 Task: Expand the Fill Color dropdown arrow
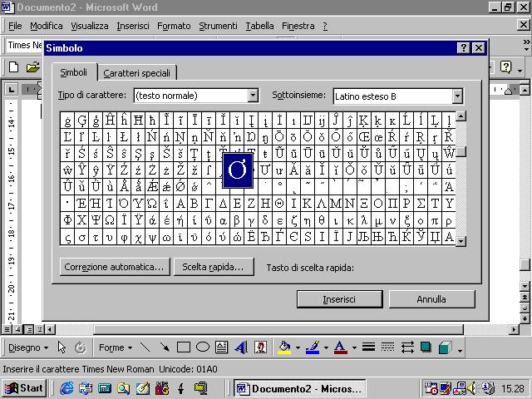298,347
